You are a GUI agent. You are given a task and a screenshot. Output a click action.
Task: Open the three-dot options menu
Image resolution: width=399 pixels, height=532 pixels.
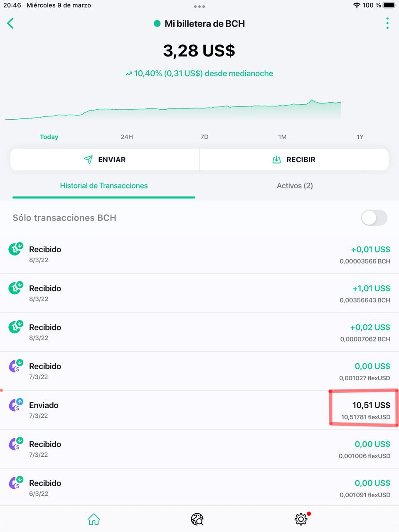point(387,23)
